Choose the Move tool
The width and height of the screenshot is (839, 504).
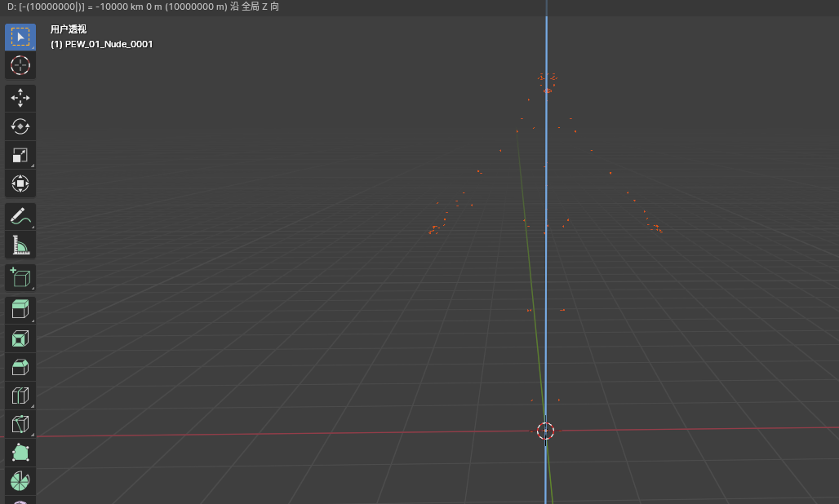[x=20, y=98]
